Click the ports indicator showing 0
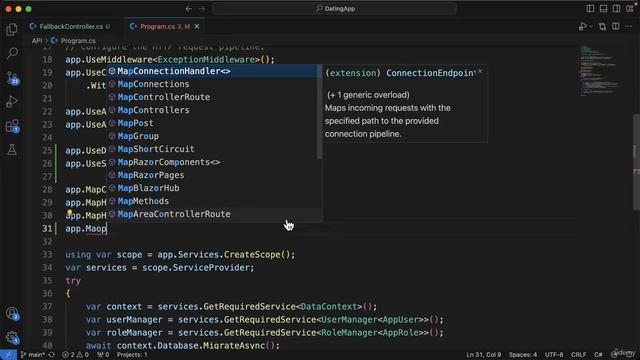The image size is (640, 360). coord(103,355)
